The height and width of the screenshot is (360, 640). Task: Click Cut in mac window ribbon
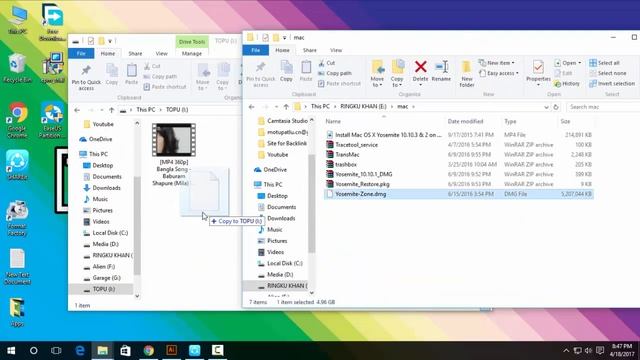point(327,63)
